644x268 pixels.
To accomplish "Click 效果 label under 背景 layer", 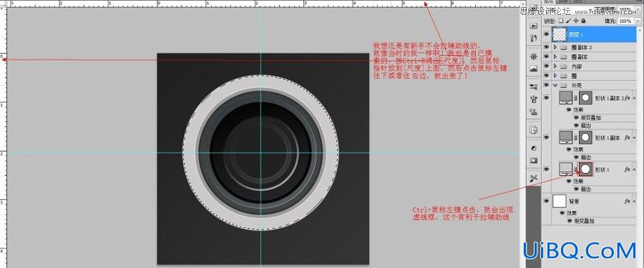I will coord(571,213).
